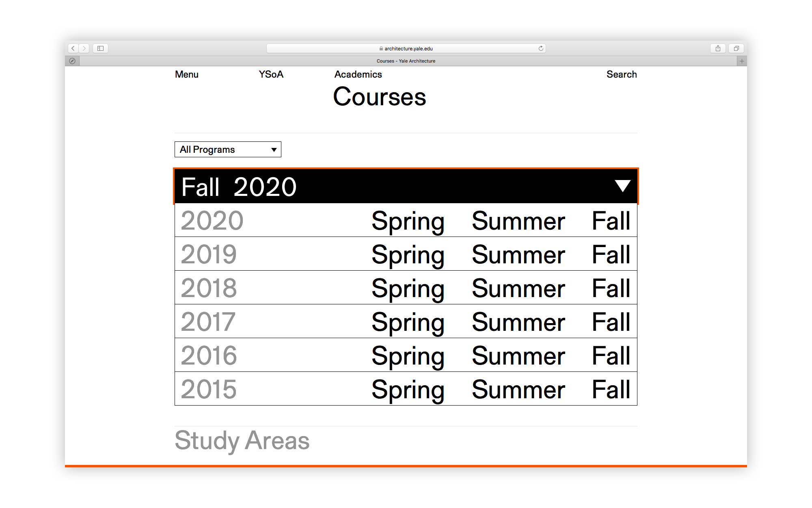
Task: Go to Academics in the top navigation
Action: coord(358,74)
